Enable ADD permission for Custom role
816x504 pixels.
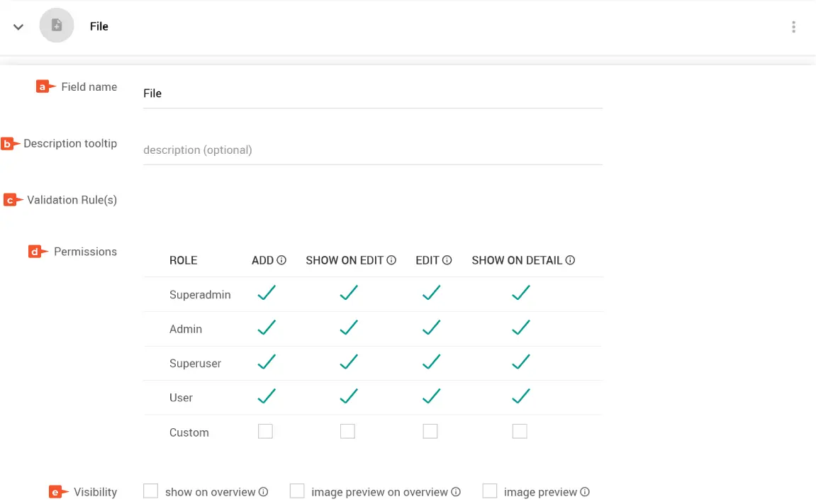click(x=265, y=431)
